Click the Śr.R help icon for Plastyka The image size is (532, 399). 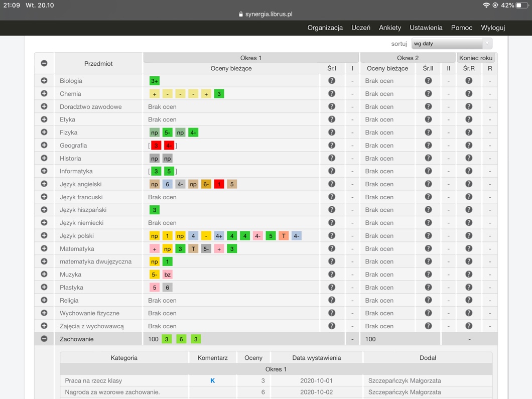coord(469,288)
